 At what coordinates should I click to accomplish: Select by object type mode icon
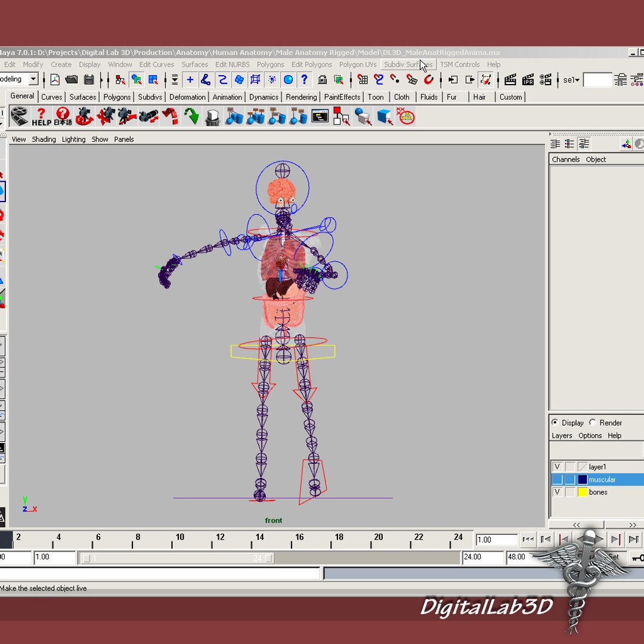point(137,80)
